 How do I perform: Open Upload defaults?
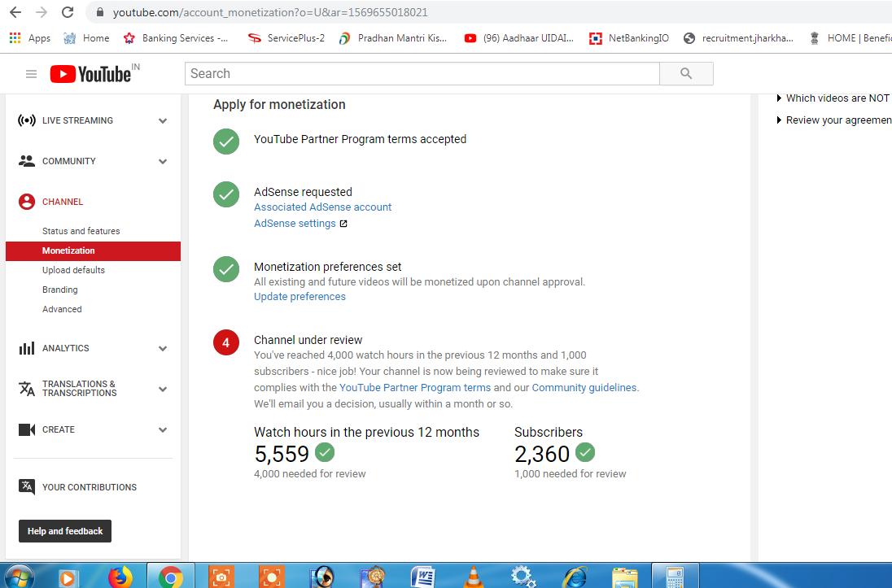click(73, 270)
